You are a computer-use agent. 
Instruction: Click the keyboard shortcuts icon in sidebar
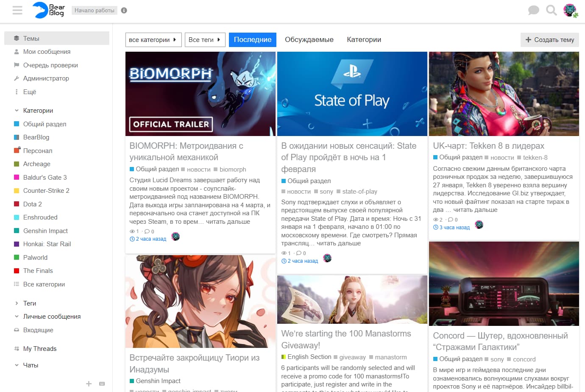point(102,384)
